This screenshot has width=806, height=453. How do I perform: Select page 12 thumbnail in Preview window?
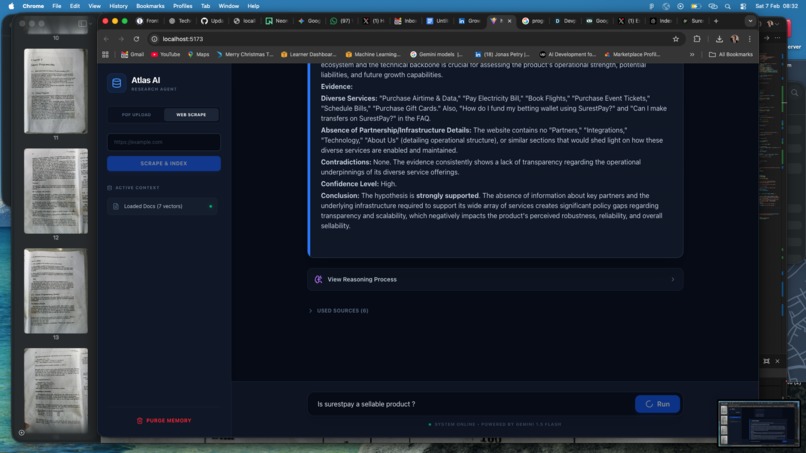click(56, 191)
